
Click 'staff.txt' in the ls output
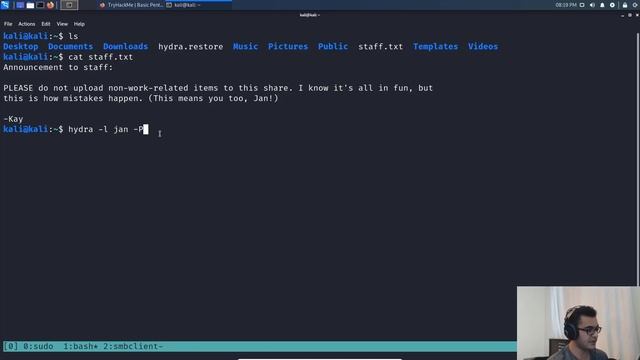[x=380, y=47]
